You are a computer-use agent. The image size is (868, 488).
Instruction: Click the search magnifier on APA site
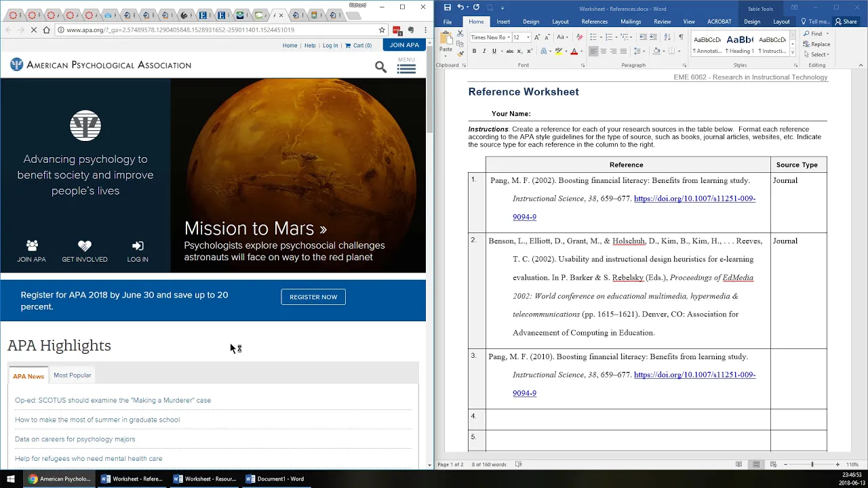381,66
